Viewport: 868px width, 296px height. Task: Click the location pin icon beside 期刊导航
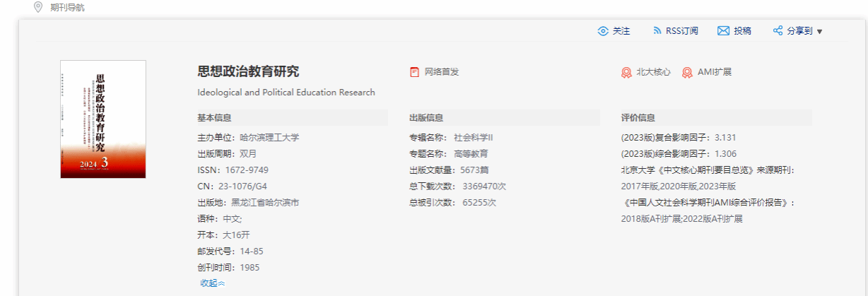[38, 7]
